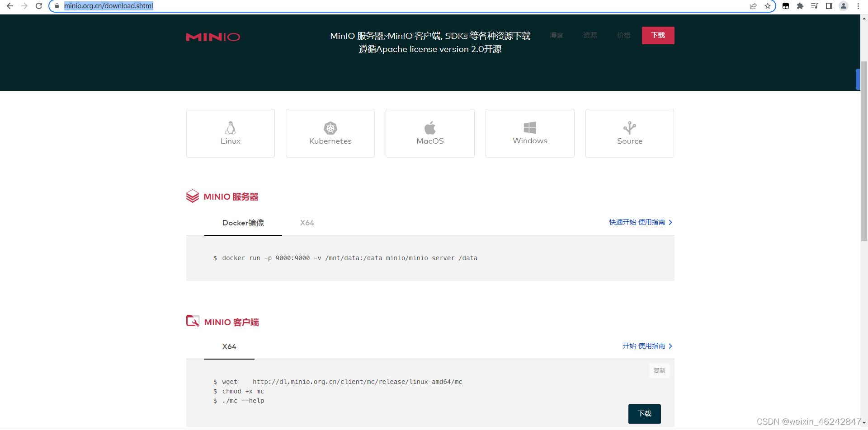Bookmark the page with the star icon

click(x=768, y=6)
